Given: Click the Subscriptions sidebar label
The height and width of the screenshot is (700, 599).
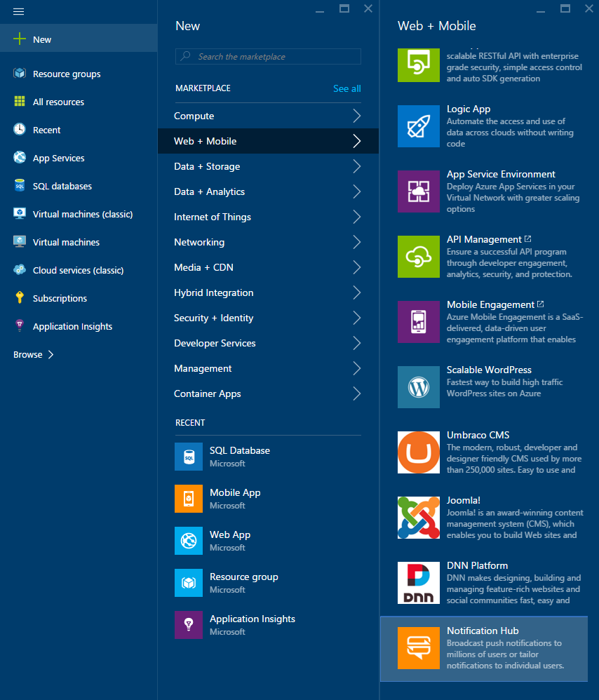Looking at the screenshot, I should [60, 298].
